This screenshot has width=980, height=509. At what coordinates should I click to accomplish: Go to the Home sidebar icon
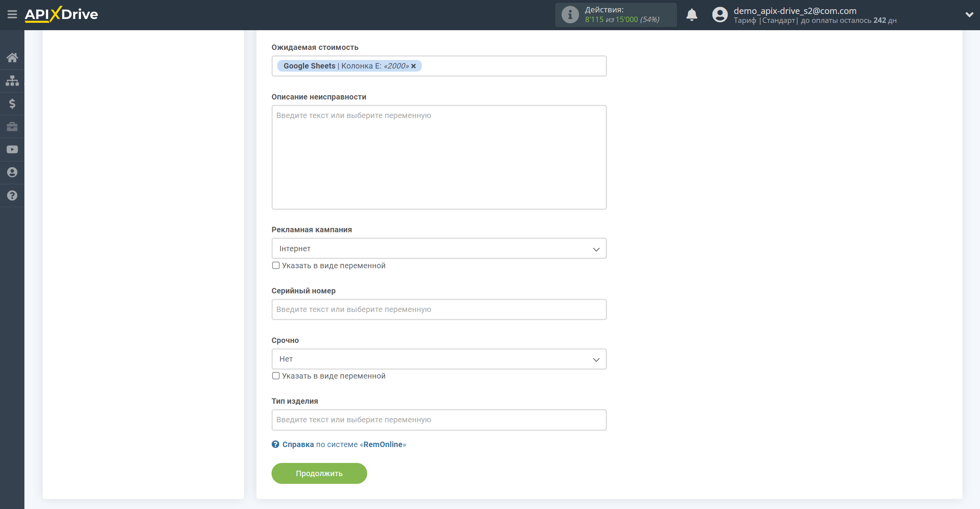click(12, 58)
